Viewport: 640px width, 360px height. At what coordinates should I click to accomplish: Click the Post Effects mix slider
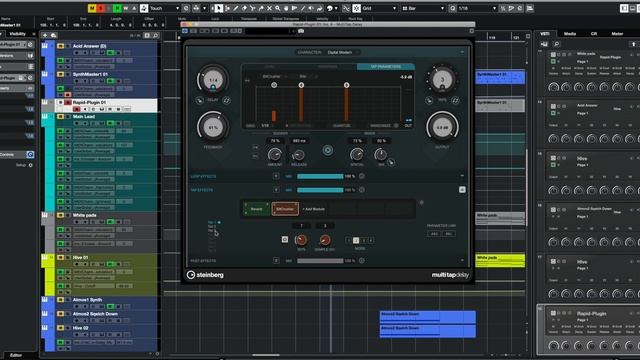coord(320,261)
